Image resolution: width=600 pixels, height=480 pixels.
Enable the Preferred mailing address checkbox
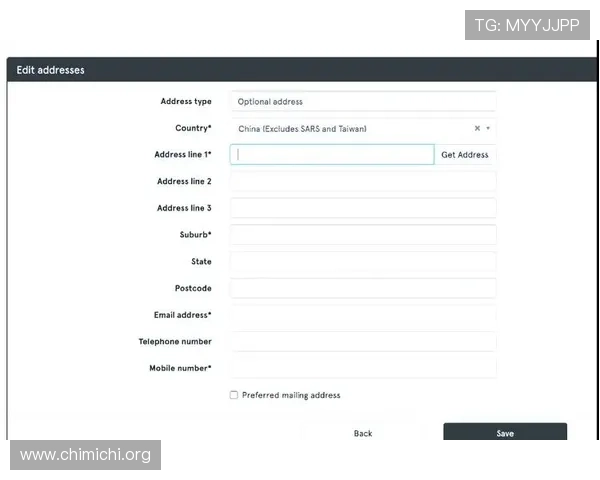click(234, 395)
